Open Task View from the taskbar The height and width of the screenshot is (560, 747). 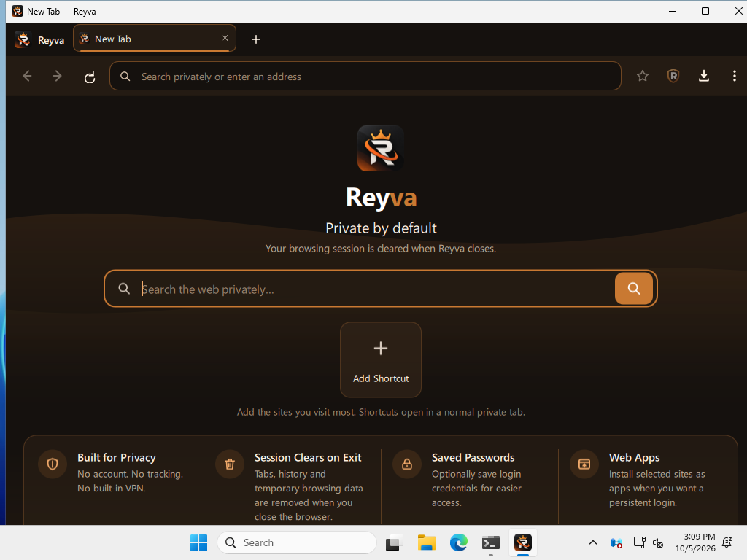pos(394,542)
